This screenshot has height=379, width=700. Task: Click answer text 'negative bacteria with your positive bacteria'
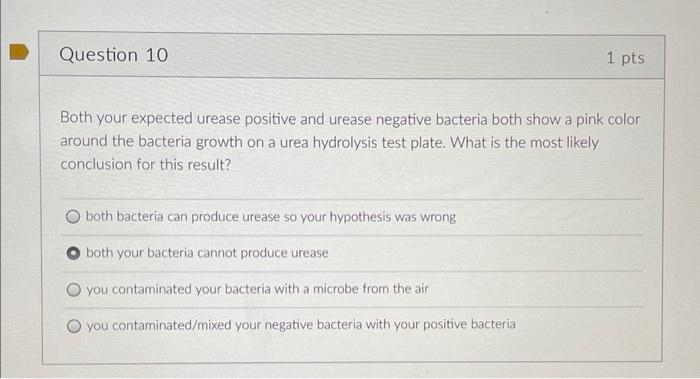390,325
